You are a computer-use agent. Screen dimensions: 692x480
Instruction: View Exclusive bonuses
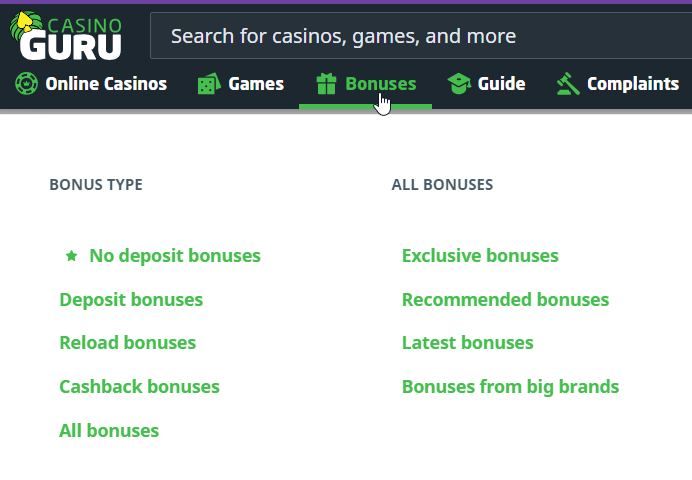click(x=480, y=256)
